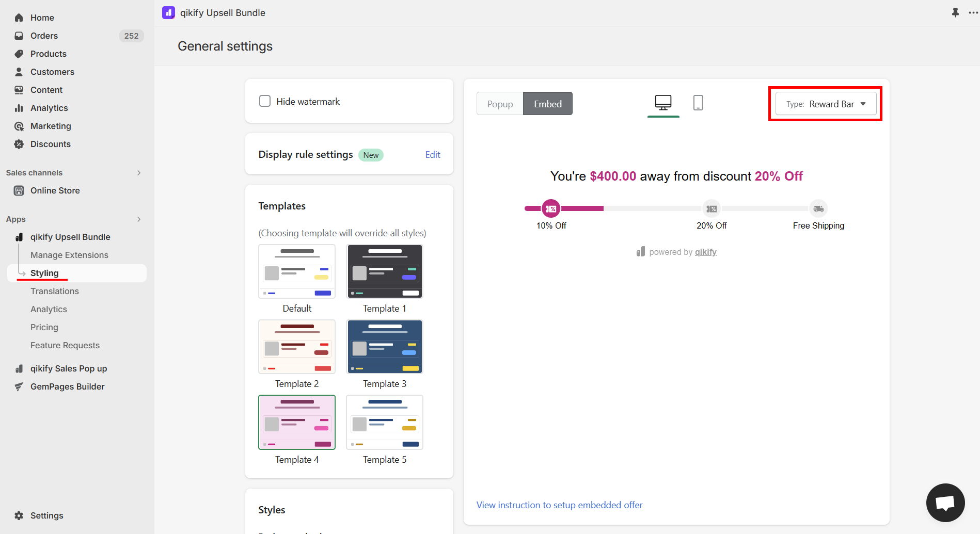This screenshot has height=534, width=980.
Task: Open the store Settings link
Action: point(46,515)
